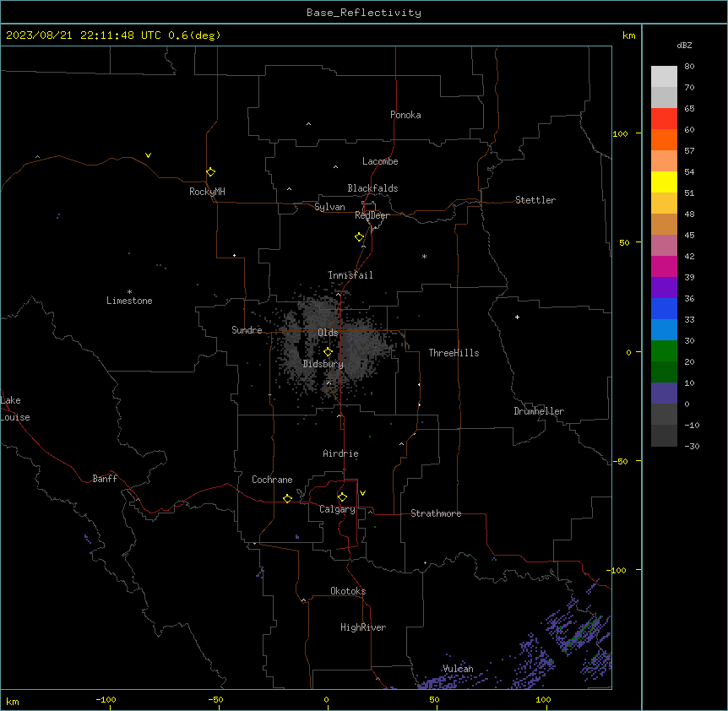Click the Blackfalds label
Viewport: 728px width, 711px height.
[x=372, y=188]
